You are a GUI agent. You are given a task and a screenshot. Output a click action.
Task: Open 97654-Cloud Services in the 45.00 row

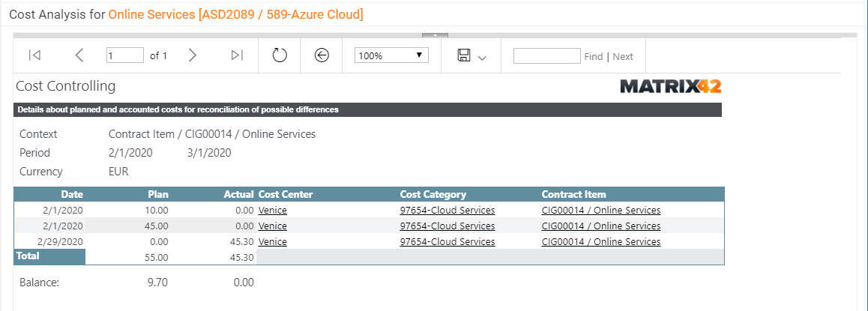click(x=447, y=226)
